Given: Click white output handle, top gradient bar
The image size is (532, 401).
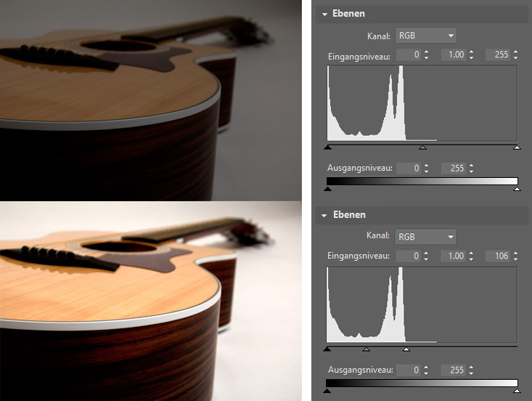Looking at the screenshot, I should [x=517, y=189].
